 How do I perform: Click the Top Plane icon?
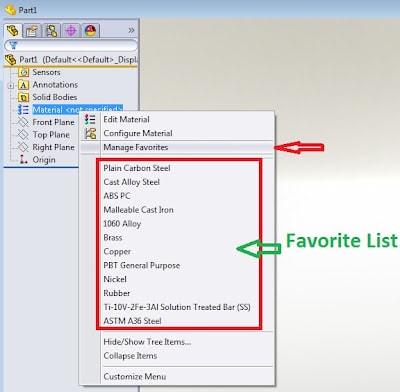(23, 135)
